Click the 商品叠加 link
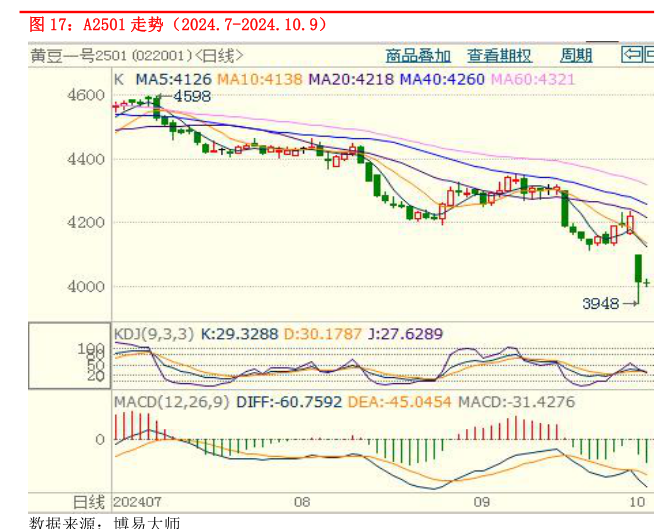Viewport: 661px width, 529px height. (418, 56)
